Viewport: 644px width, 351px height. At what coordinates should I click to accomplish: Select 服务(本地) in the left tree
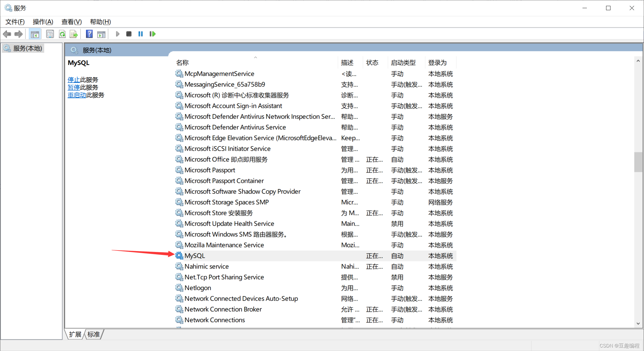point(23,48)
